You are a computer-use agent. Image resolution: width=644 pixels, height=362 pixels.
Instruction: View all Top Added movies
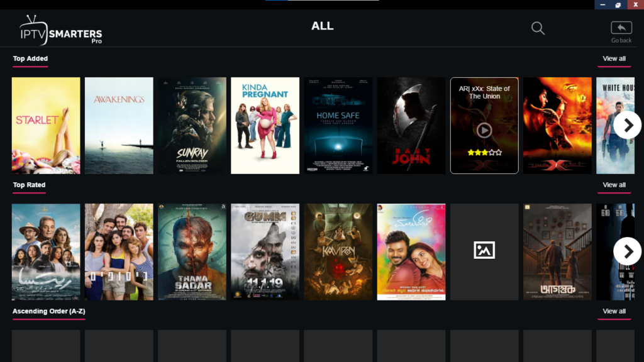tap(614, 59)
